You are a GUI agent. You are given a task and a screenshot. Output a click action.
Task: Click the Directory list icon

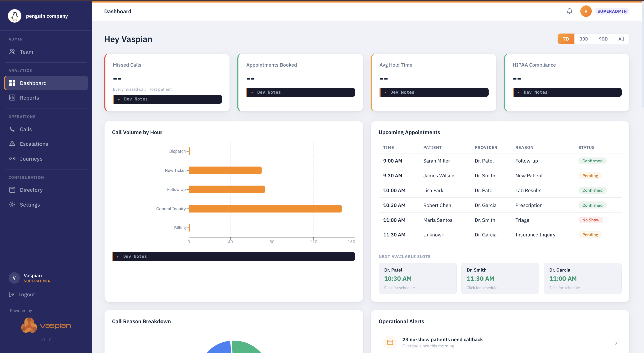tap(12, 190)
